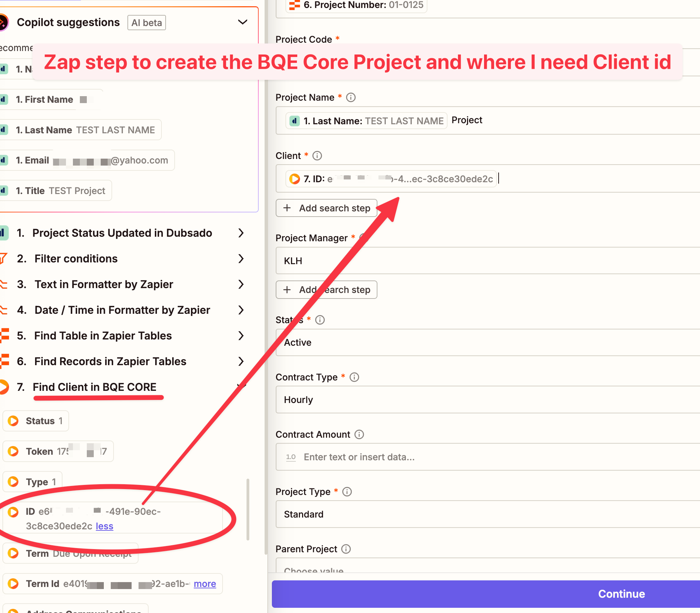Expand Project Status Updated in Dubsado step
Screen dimensions: 700x613
click(241, 233)
